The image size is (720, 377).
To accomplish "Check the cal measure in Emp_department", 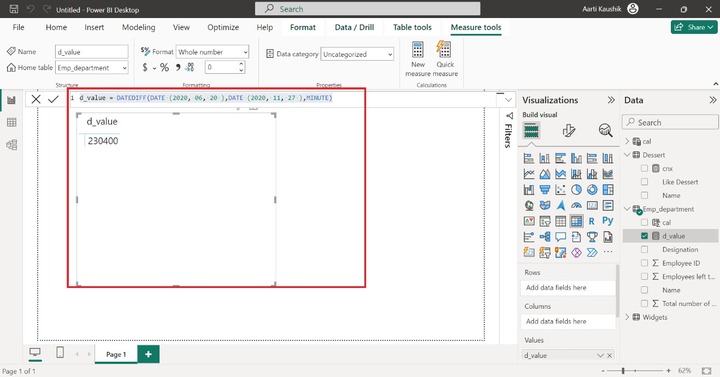I will (x=644, y=222).
